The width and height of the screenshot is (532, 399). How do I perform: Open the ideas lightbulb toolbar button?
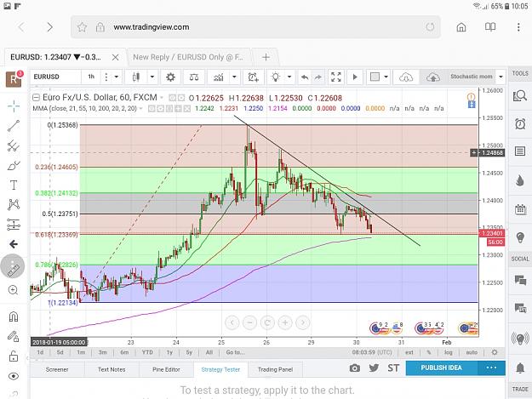276,77
